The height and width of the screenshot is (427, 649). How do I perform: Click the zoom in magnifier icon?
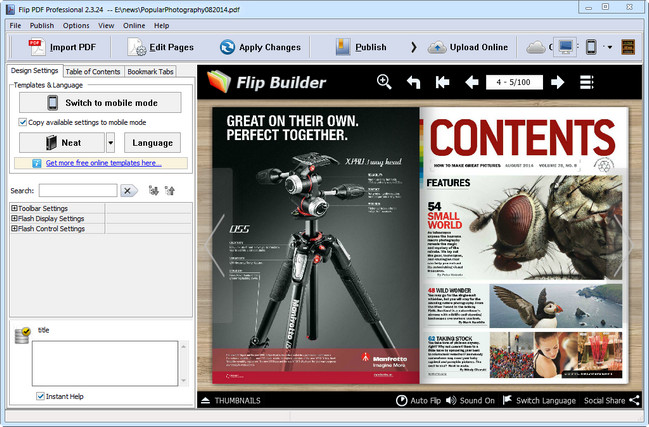(384, 82)
